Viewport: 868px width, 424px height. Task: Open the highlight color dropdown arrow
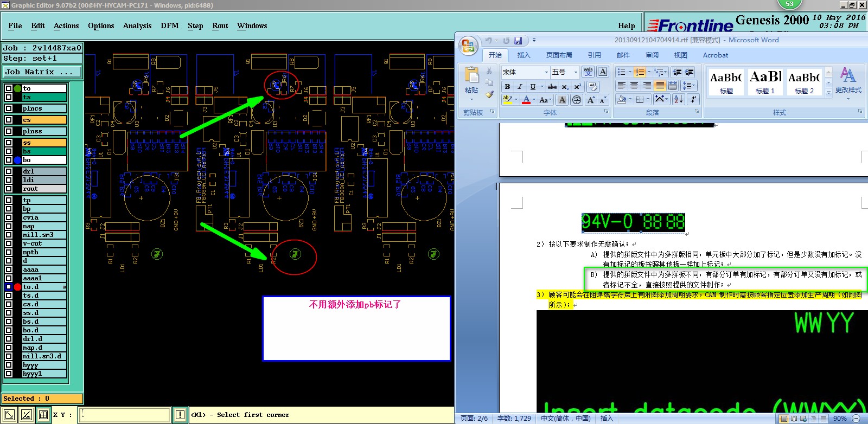point(516,100)
